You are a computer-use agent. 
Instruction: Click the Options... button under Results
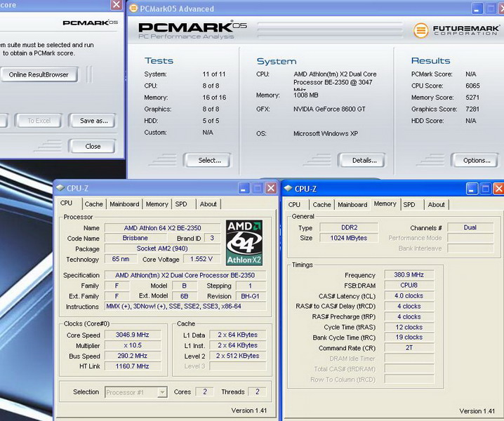coord(475,160)
